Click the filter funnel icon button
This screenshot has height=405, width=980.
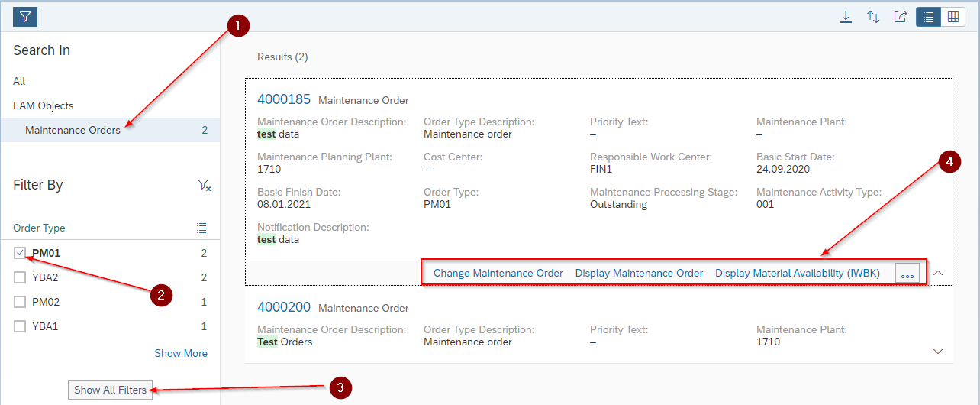point(25,17)
